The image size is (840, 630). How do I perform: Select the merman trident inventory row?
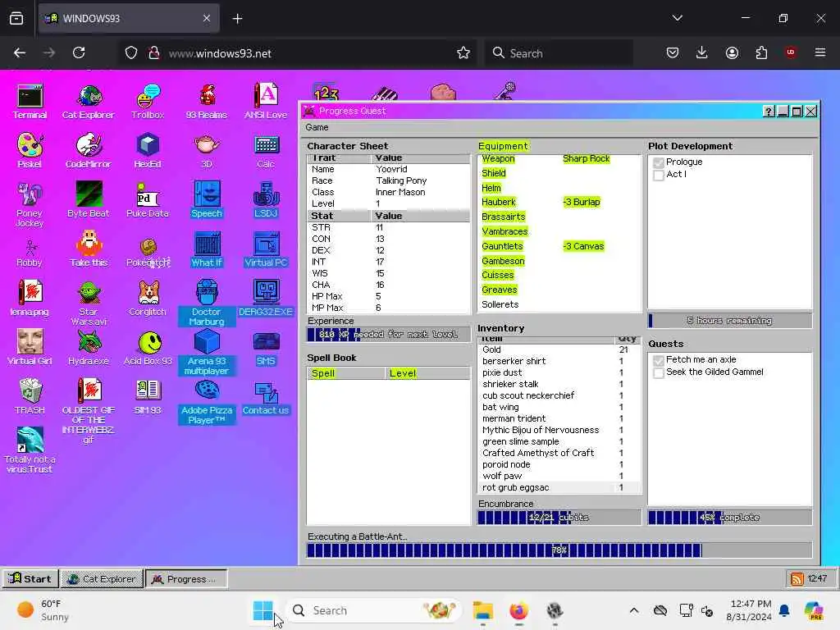coord(559,418)
